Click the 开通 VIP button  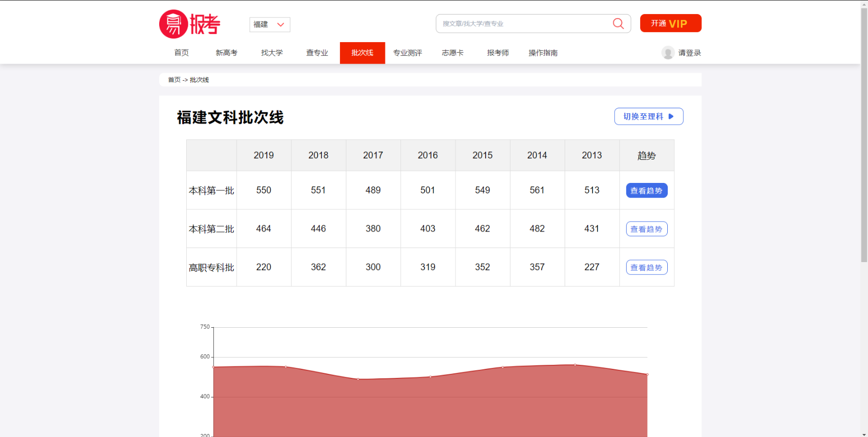pyautogui.click(x=670, y=24)
